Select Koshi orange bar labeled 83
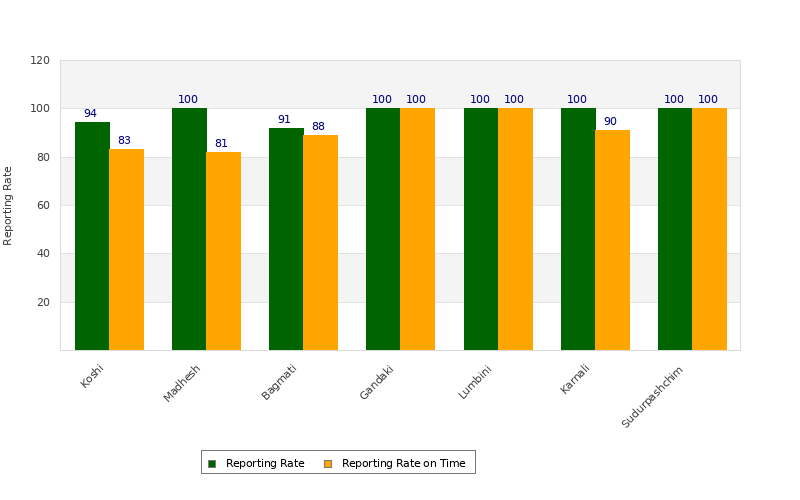 127,250
